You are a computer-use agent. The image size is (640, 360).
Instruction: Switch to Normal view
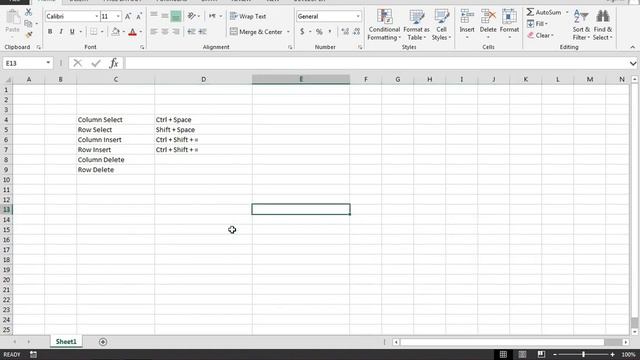click(x=503, y=354)
